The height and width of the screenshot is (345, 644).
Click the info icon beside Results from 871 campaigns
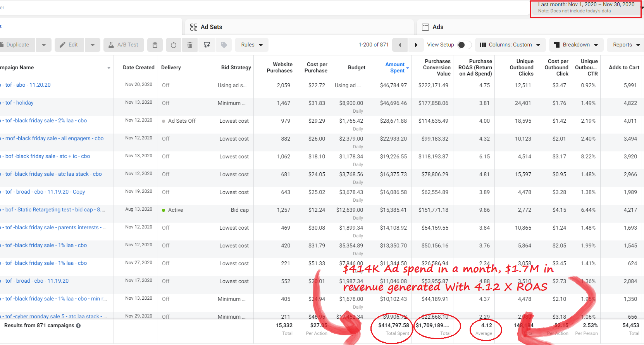tap(78, 326)
